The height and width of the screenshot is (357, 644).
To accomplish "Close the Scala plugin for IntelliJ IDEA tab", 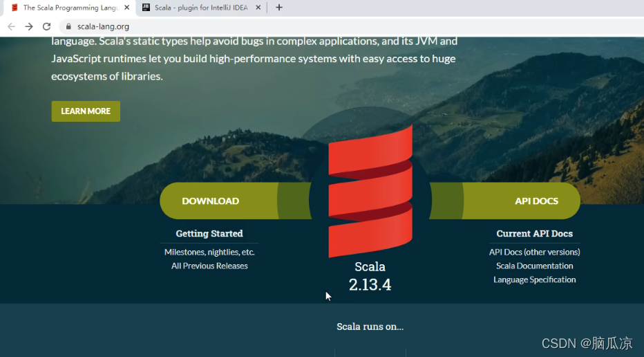I will click(x=258, y=8).
